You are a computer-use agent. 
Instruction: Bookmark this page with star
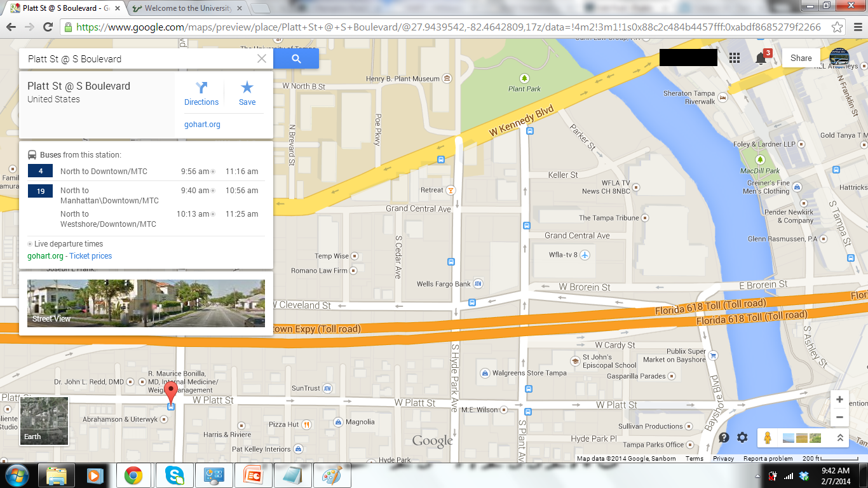837,27
